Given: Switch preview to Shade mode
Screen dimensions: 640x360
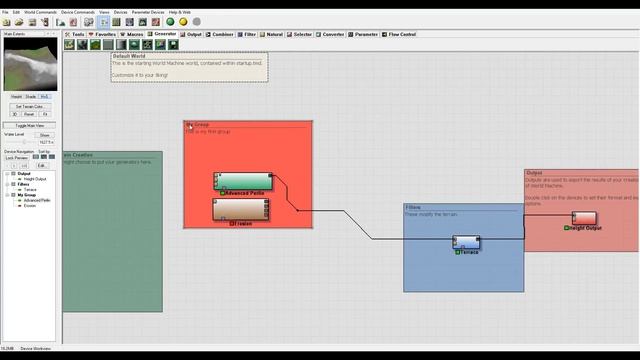Looking at the screenshot, I should pyautogui.click(x=31, y=97).
